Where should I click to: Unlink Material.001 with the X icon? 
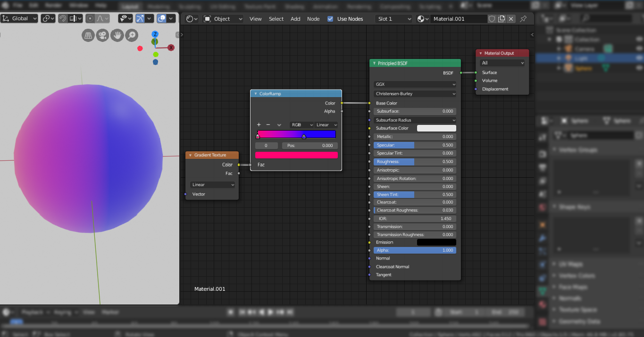click(x=511, y=19)
